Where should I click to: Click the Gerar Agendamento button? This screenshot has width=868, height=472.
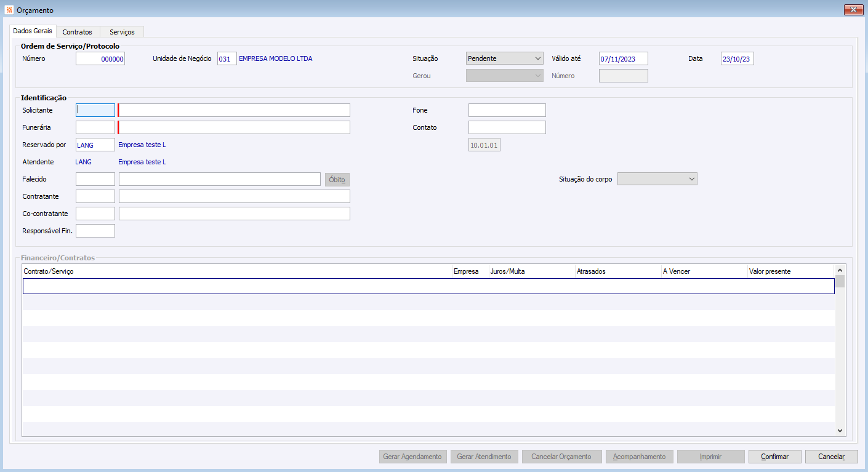pos(412,457)
